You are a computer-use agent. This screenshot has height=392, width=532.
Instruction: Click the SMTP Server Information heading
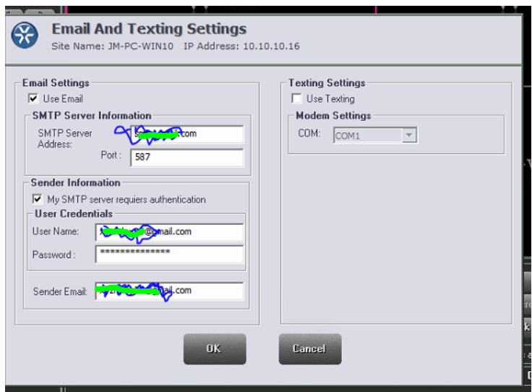92,116
